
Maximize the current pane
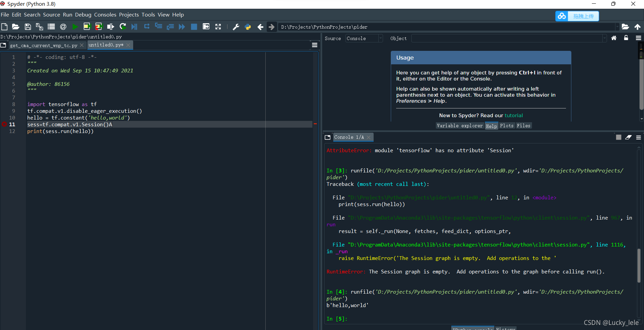tap(206, 27)
